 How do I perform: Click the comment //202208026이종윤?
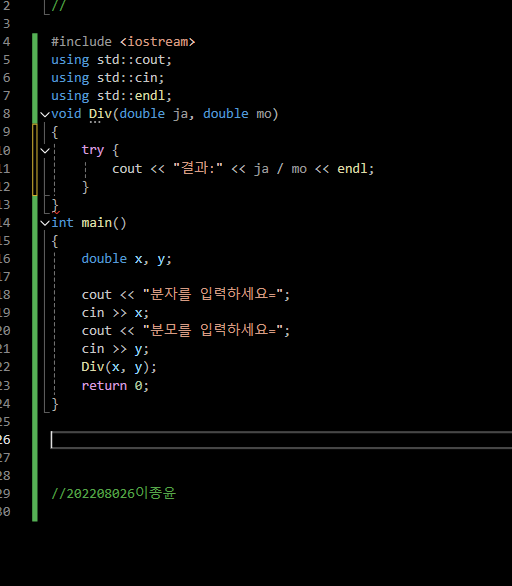pos(113,493)
